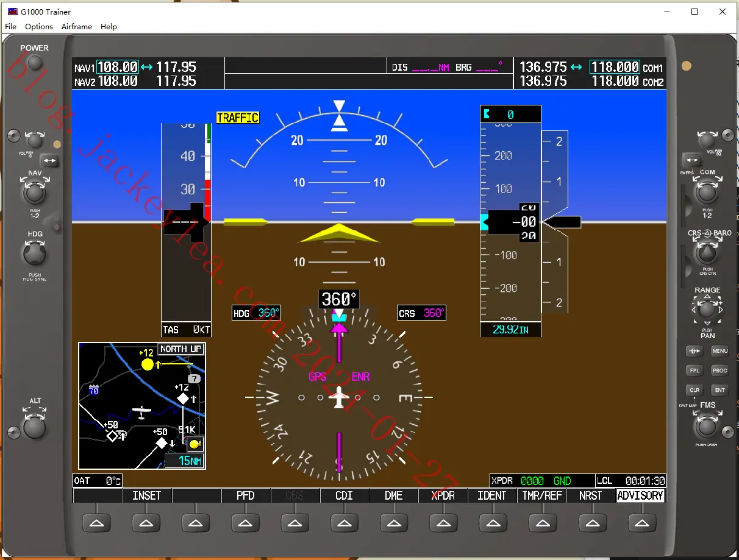Select the TMR/REF softkey label

[x=542, y=495]
